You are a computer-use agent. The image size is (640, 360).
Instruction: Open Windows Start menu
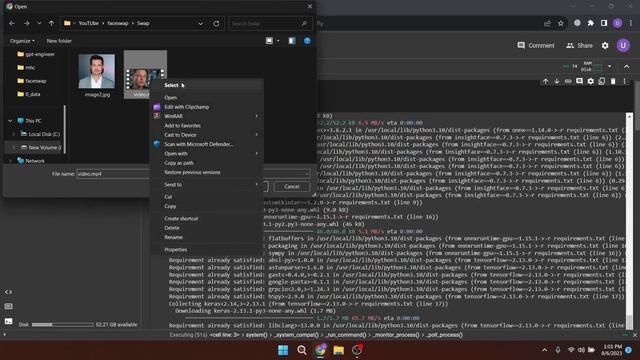(283, 350)
